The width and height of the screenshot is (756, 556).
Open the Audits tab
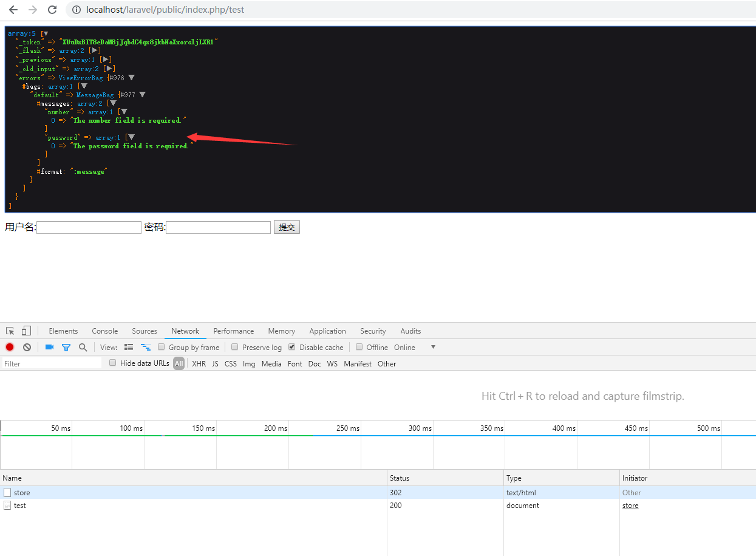pos(410,331)
